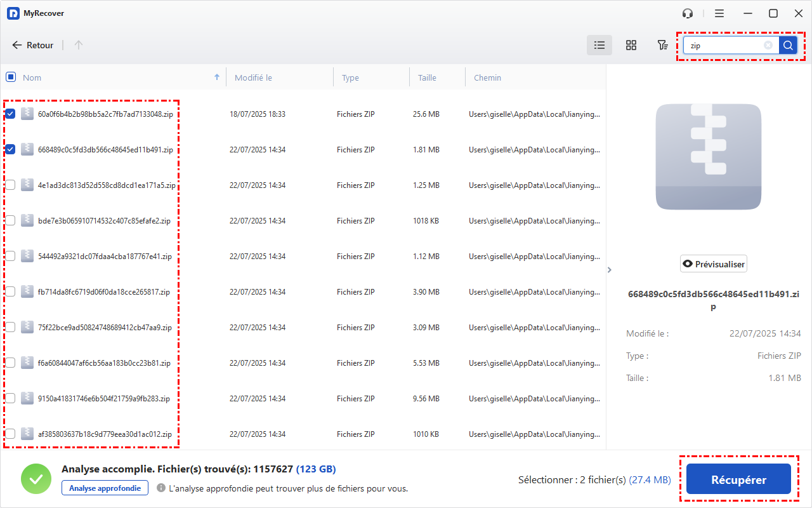
Task: Open the hamburger menu
Action: (x=719, y=13)
